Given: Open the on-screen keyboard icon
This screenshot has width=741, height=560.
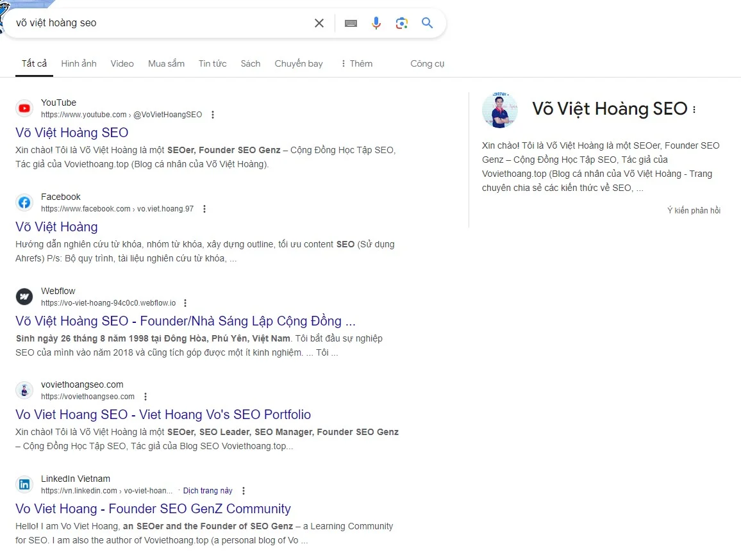Looking at the screenshot, I should tap(351, 23).
